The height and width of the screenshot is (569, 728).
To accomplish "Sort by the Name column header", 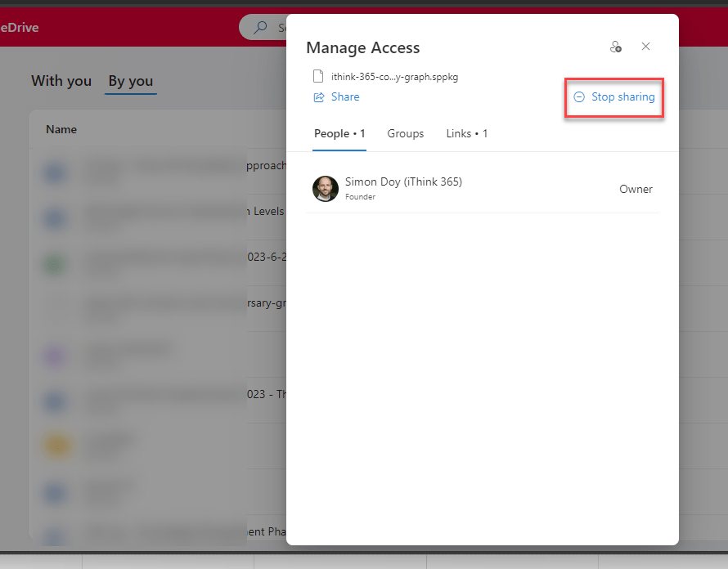I will (x=61, y=129).
